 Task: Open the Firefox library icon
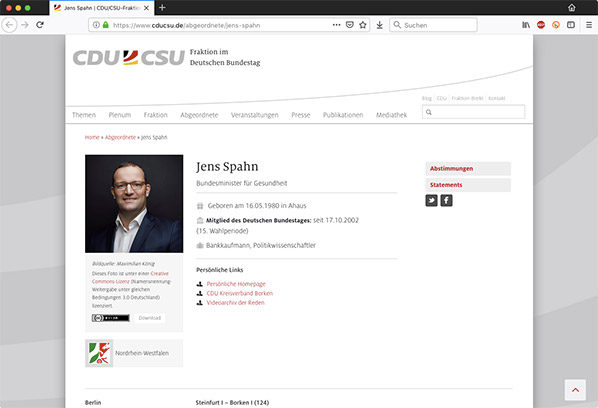click(x=526, y=25)
